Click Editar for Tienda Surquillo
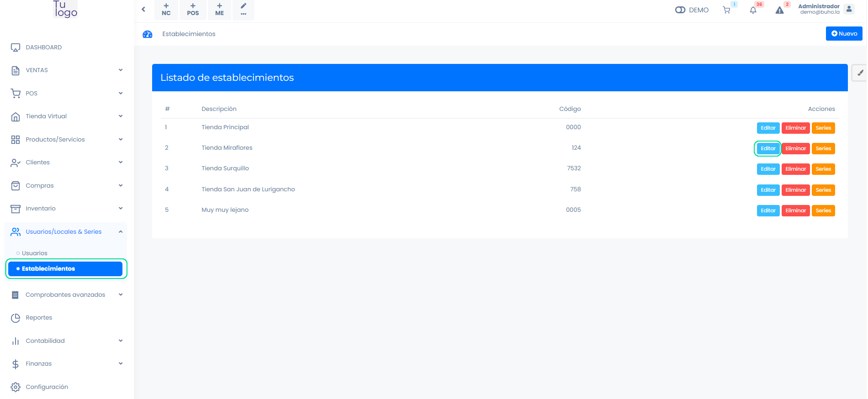The image size is (868, 399). pyautogui.click(x=768, y=169)
